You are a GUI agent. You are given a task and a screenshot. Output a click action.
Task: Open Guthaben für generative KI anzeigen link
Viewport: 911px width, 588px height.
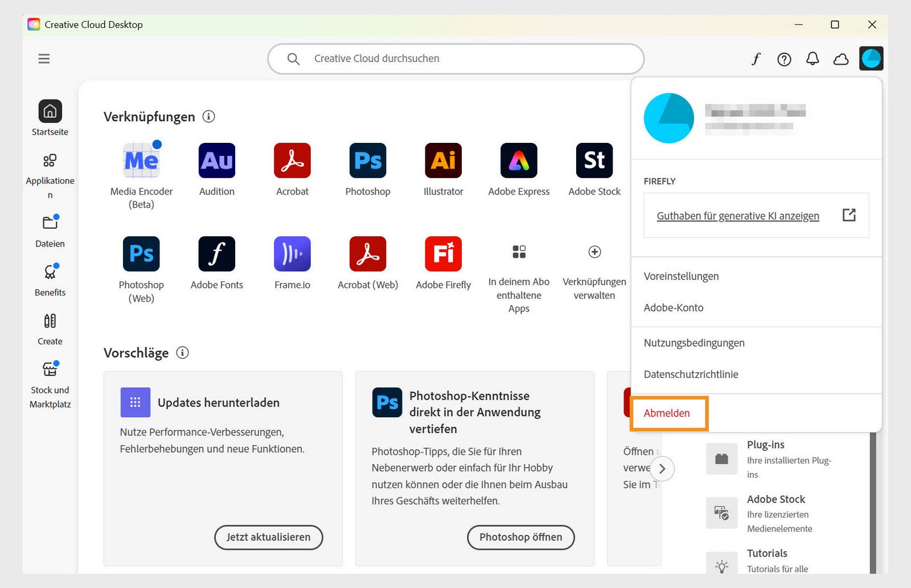click(737, 216)
